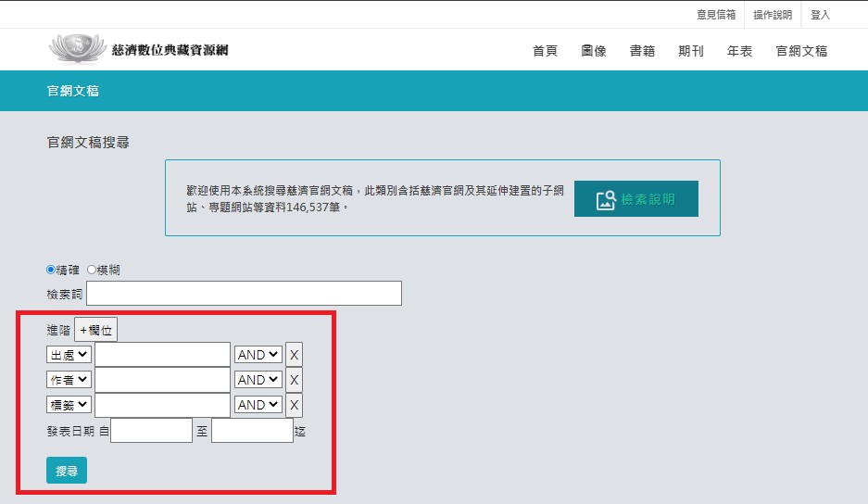
Task: Remove the 出處 row with X
Action: click(x=294, y=355)
